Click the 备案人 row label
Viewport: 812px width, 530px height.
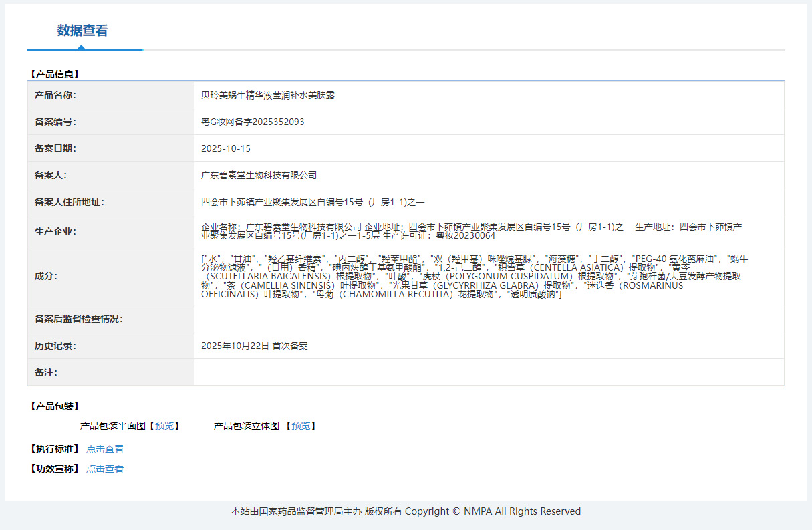(51, 175)
